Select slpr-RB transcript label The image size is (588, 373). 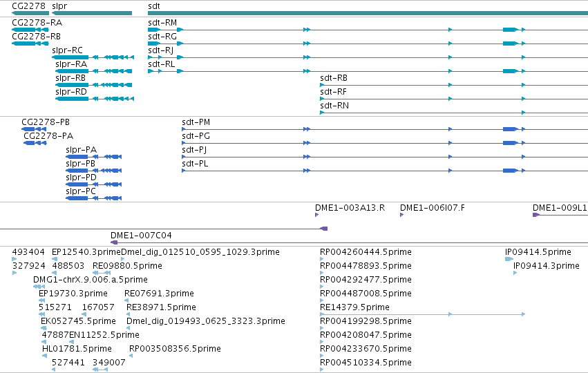[70, 78]
